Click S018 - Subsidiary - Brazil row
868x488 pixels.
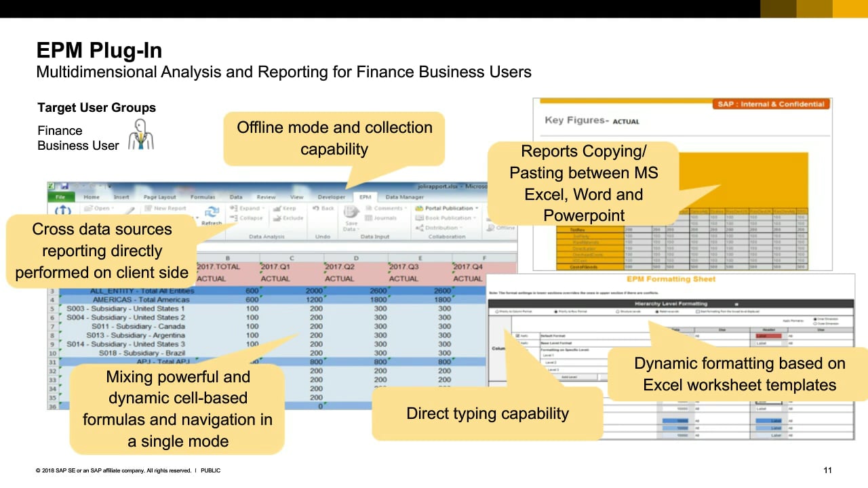pyautogui.click(x=142, y=352)
